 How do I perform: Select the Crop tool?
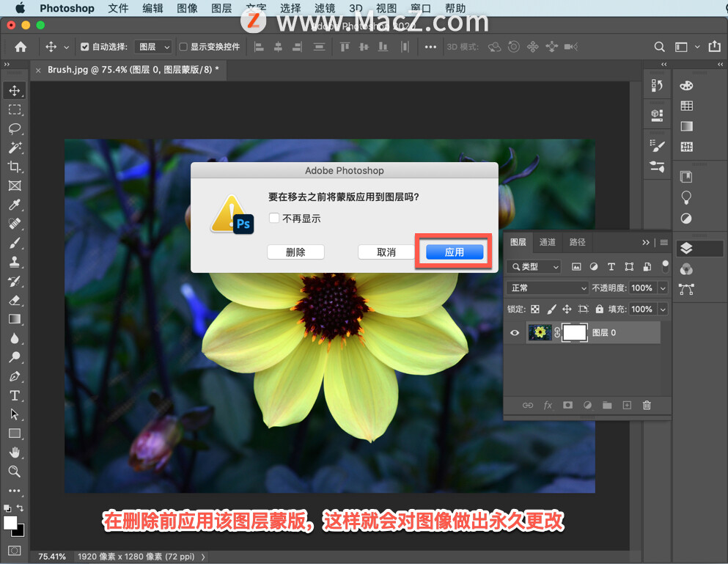tap(15, 166)
